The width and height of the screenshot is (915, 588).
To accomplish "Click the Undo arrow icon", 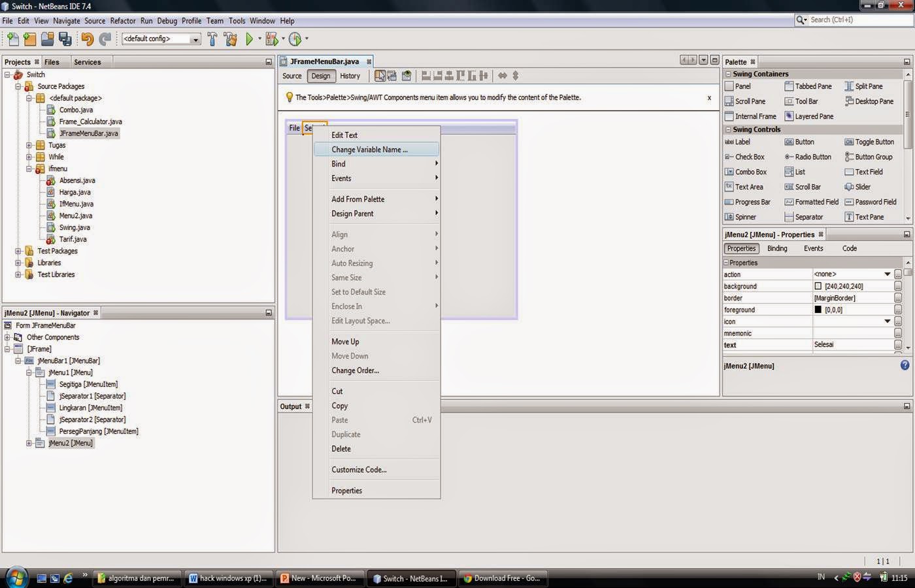I will coord(87,39).
